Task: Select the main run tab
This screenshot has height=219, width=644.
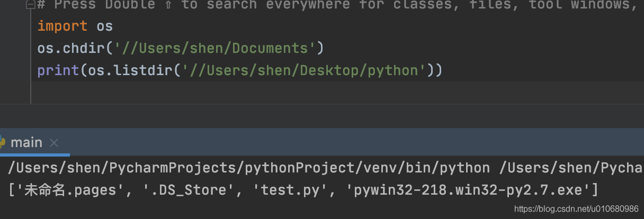Action: (26, 143)
